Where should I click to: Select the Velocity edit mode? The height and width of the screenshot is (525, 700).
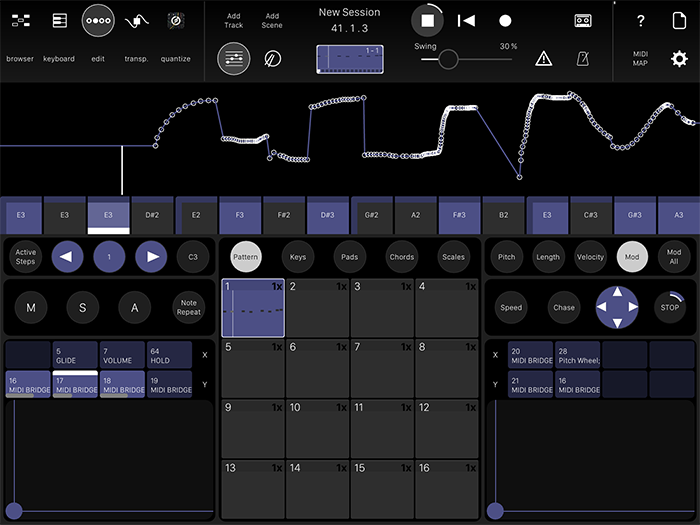point(590,257)
